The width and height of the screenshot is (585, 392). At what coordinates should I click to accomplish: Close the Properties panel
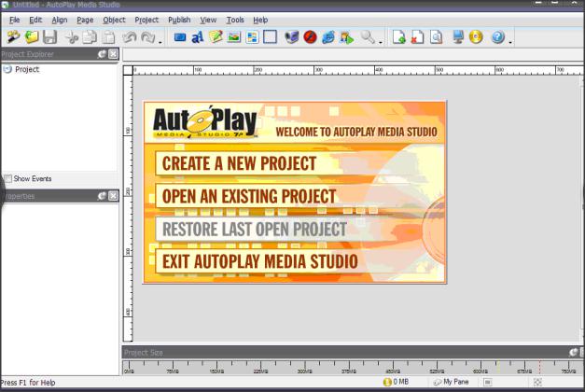tap(114, 196)
